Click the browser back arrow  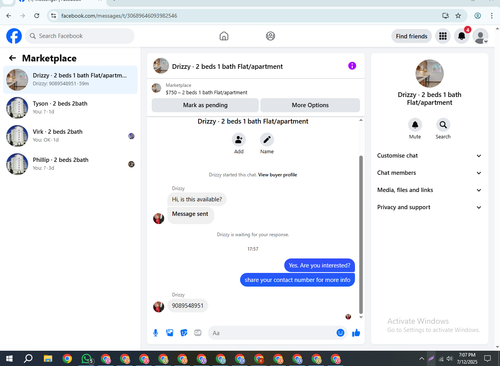tap(9, 16)
